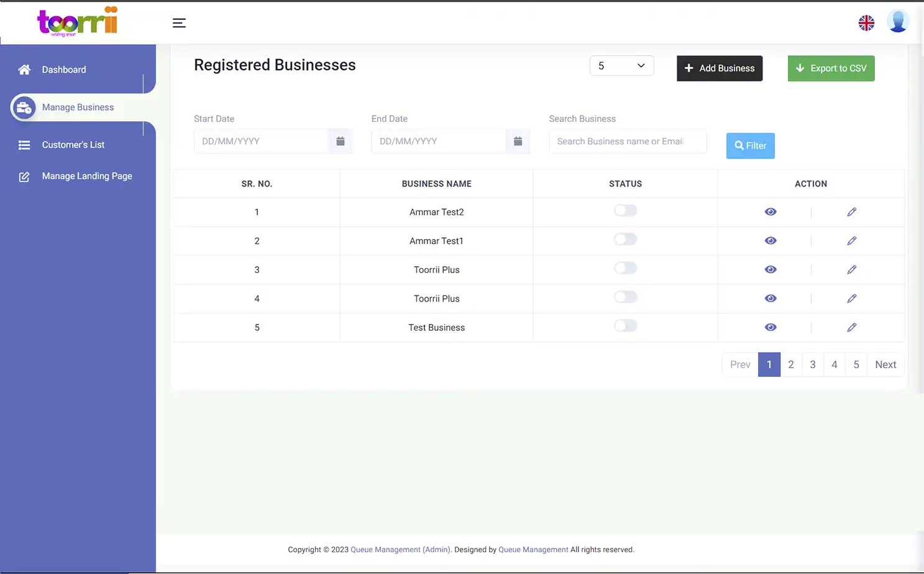924x574 pixels.
Task: Open the language selector with UK flag
Action: (866, 22)
